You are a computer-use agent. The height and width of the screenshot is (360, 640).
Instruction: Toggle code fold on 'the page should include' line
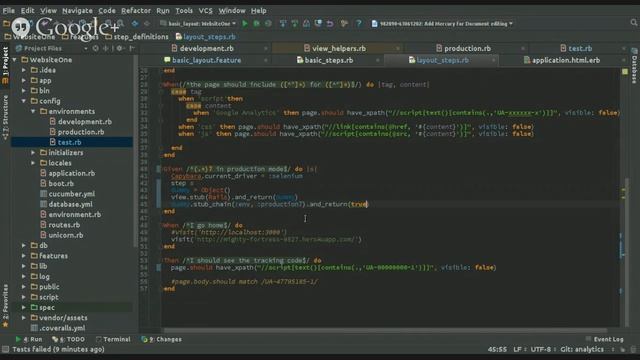point(161,84)
